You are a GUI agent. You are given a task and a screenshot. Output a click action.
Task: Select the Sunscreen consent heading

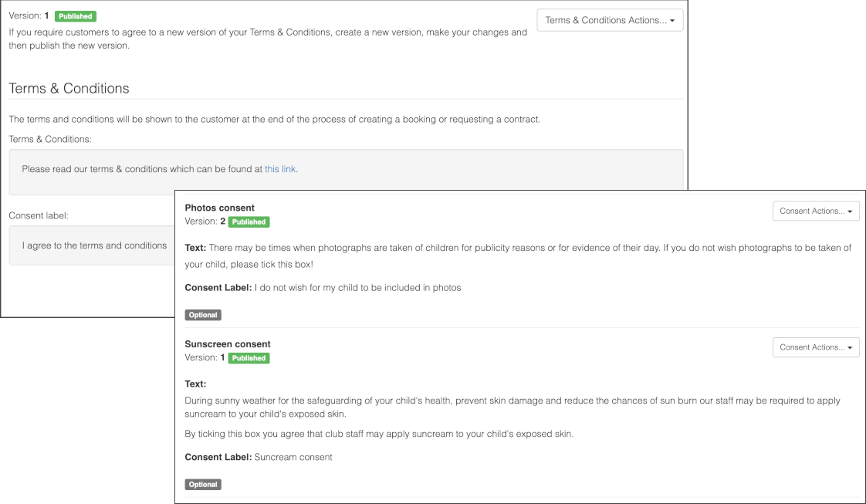(228, 344)
